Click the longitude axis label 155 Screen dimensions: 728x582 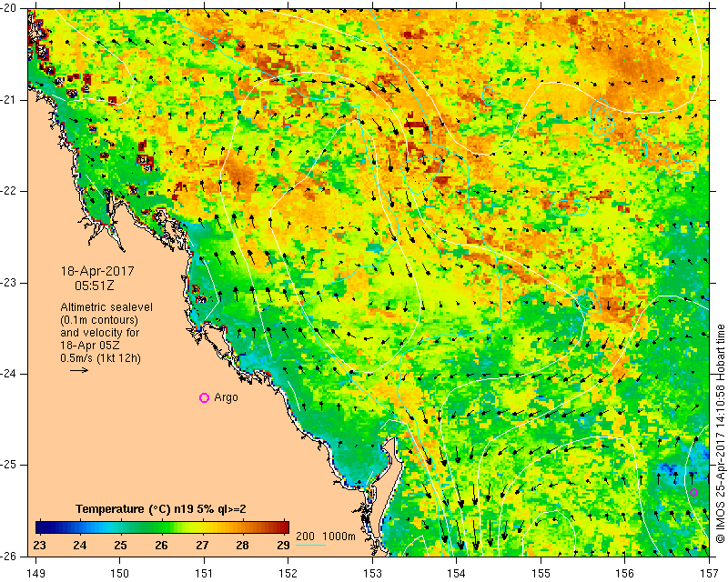[541, 574]
